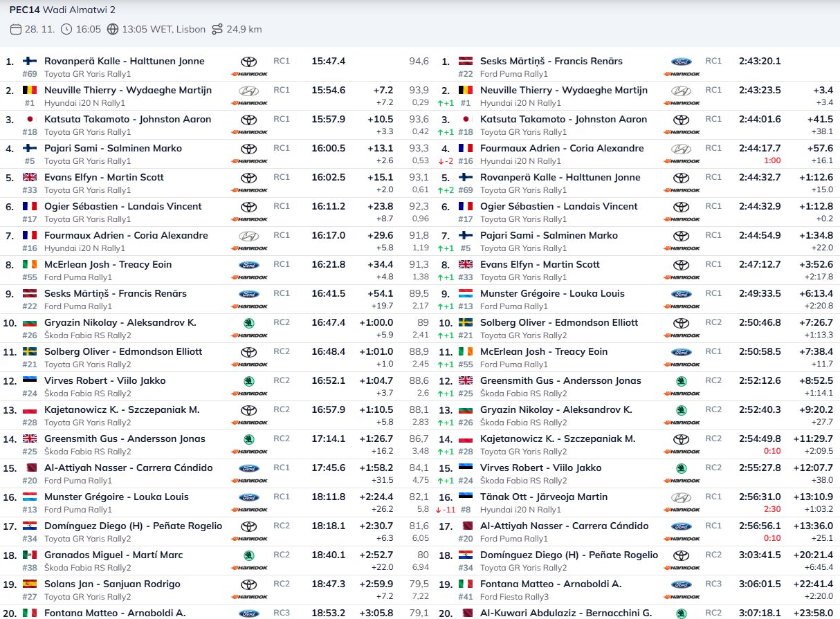Open Solans Jan - Sanjuan Rodrigo crew entry
The image size is (840, 619).
[x=112, y=584]
